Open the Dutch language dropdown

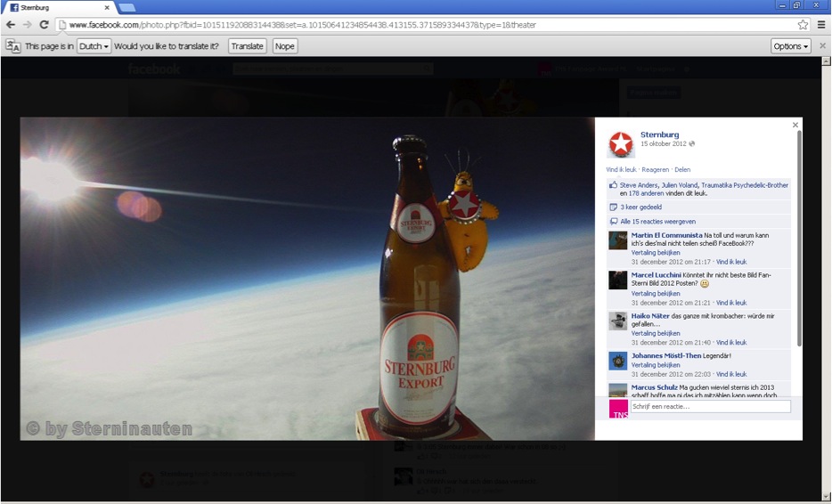(x=94, y=46)
